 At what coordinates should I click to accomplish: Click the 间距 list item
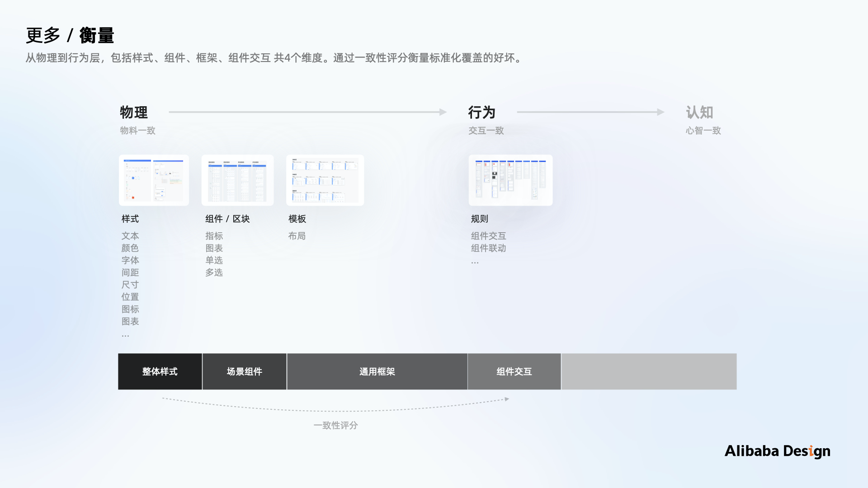click(130, 272)
